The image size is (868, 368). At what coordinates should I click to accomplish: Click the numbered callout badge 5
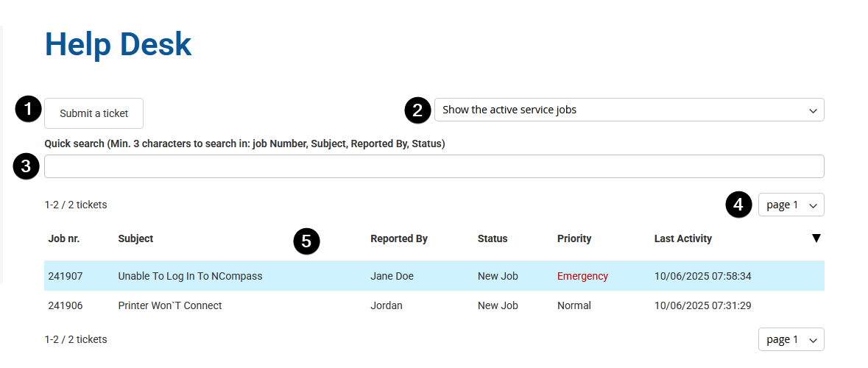pos(306,241)
